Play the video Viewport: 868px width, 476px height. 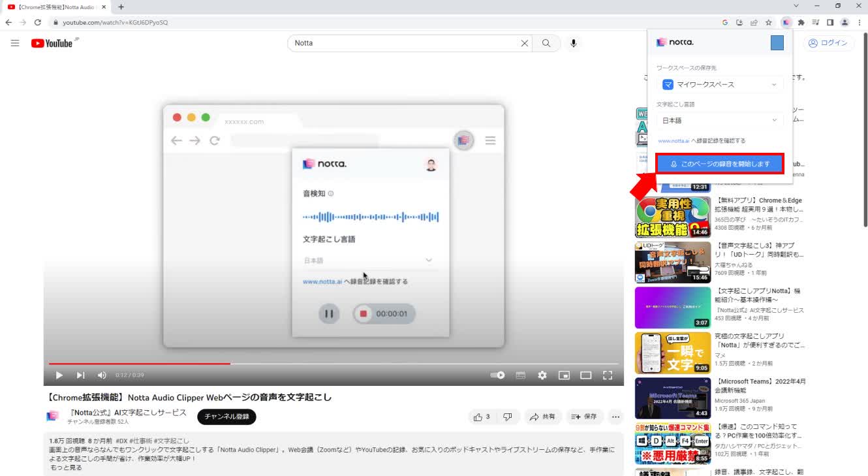(59, 375)
